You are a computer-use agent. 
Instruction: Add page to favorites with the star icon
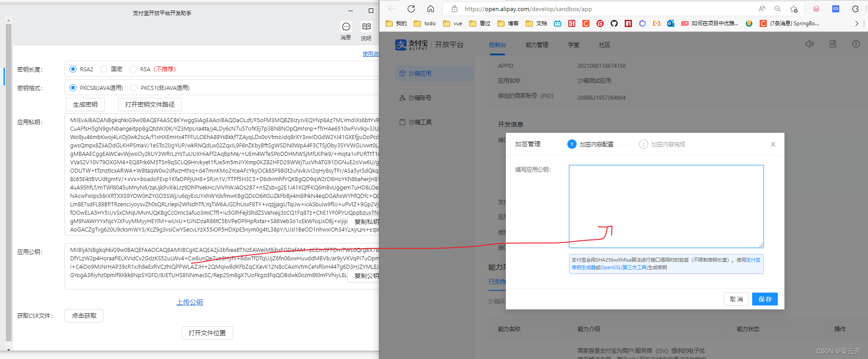tap(794, 9)
